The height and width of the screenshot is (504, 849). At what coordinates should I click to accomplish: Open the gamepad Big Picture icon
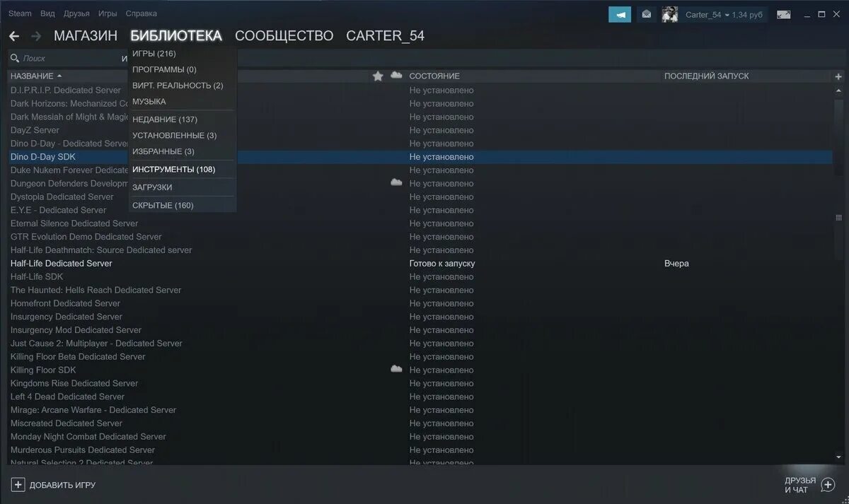pyautogui.click(x=783, y=14)
